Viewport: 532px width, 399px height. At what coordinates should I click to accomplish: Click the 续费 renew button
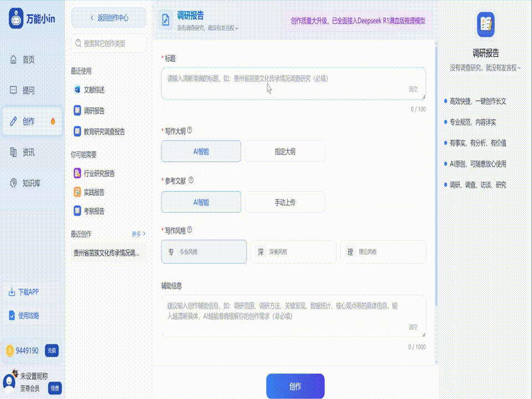(55, 388)
